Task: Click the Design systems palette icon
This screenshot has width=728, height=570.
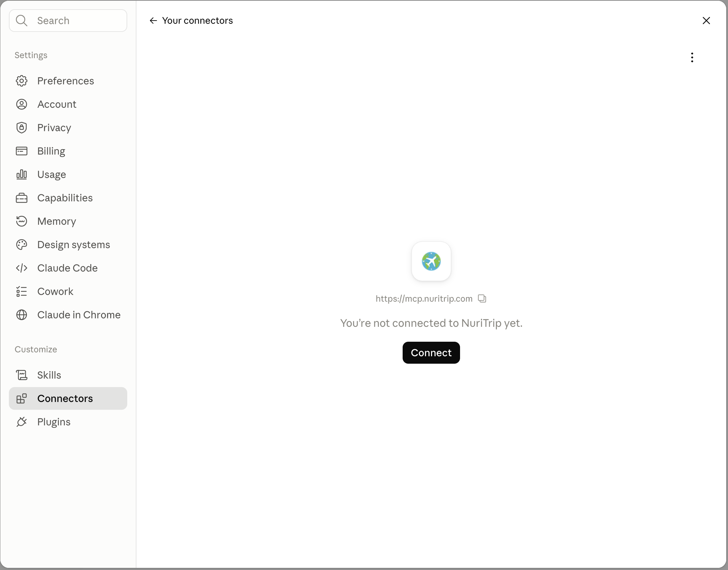Action: pyautogui.click(x=22, y=245)
